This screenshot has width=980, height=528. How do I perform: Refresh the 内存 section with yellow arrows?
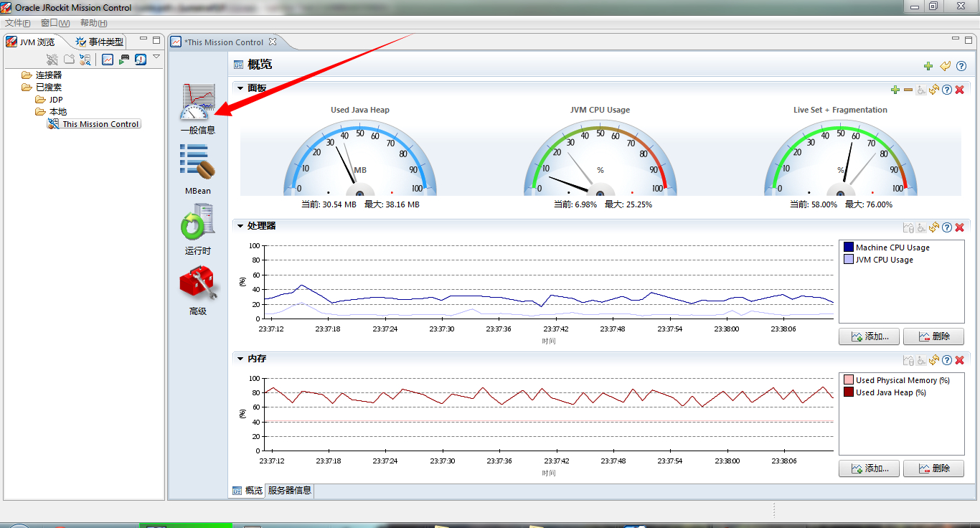(933, 360)
